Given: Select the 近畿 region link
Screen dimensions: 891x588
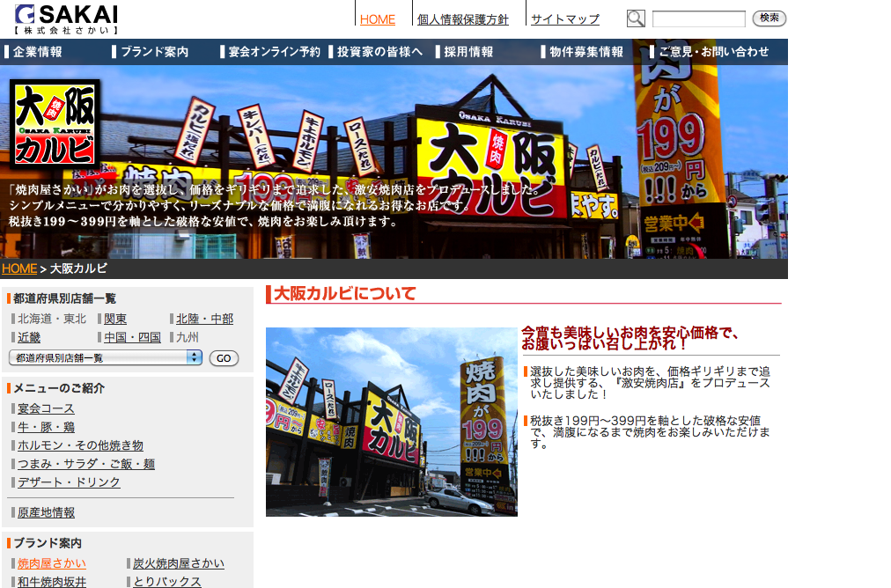Looking at the screenshot, I should (x=29, y=337).
